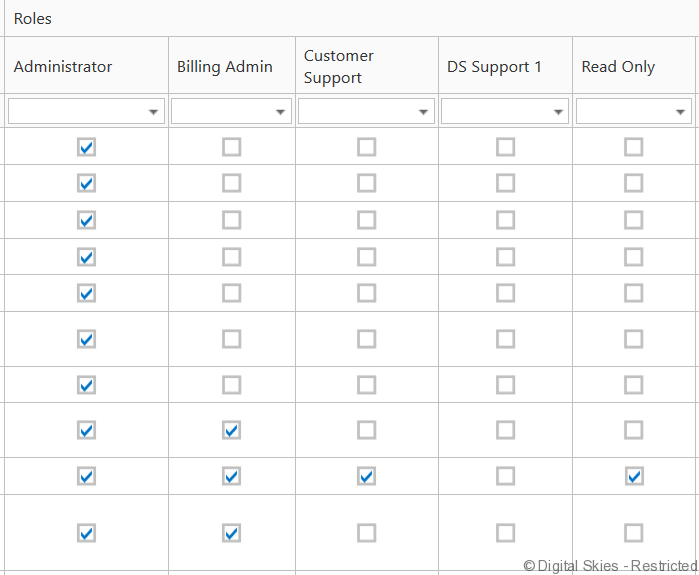Uncheck Billing Admin checkbox in the last row
The height and width of the screenshot is (575, 699).
click(232, 533)
